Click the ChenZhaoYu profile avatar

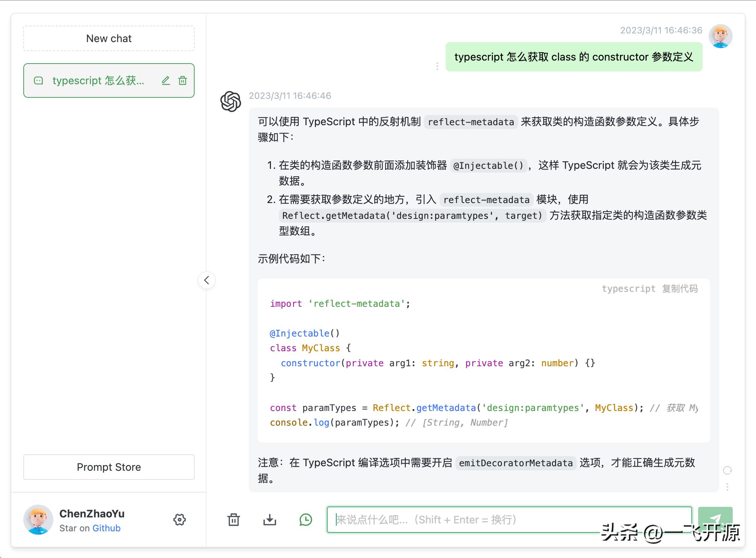pos(38,519)
